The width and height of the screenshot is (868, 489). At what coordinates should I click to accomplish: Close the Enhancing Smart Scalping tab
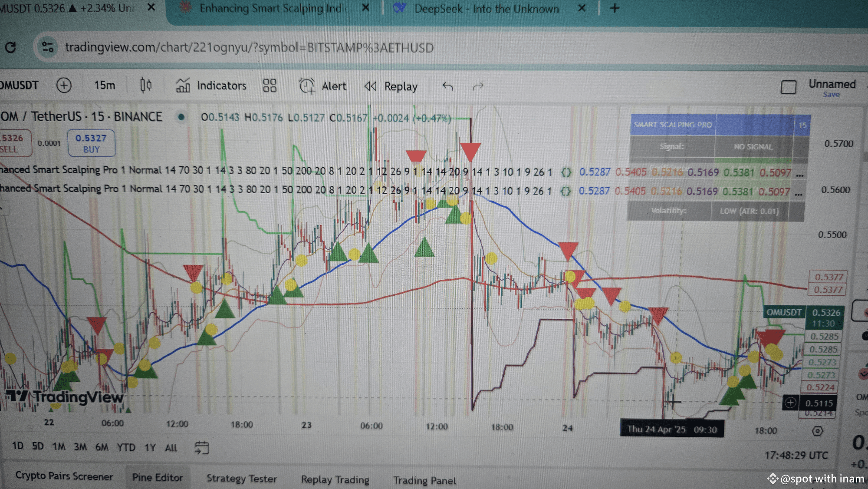tap(365, 8)
